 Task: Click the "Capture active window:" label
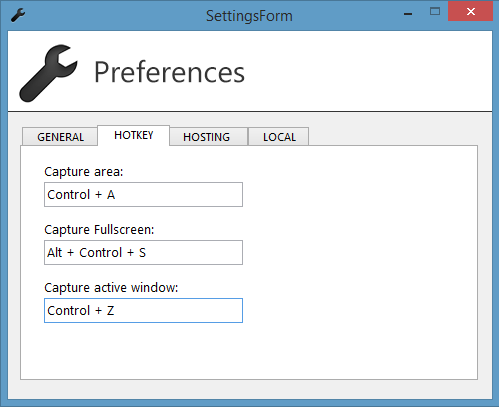(111, 288)
